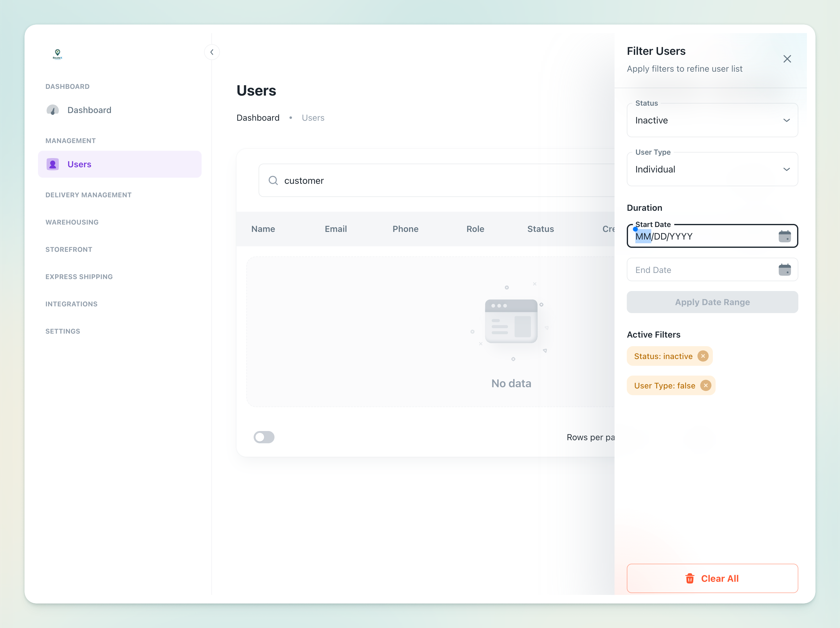This screenshot has height=628, width=840.
Task: Close the Filter Users panel
Action: (x=787, y=59)
